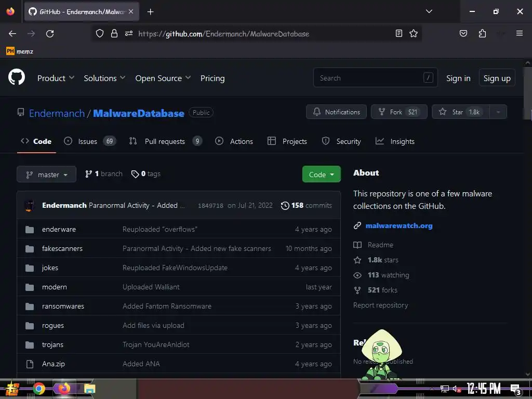Click the Endermanch avatar on latest commit
Image resolution: width=532 pixels, height=399 pixels.
tap(30, 206)
